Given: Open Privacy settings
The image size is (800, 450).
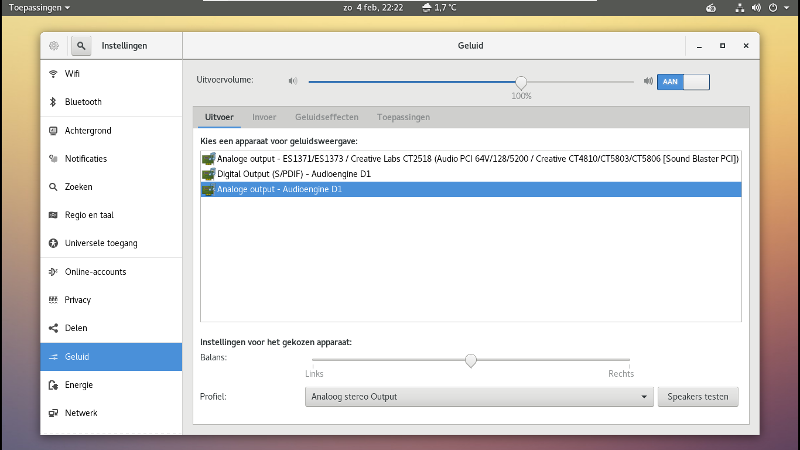Looking at the screenshot, I should tap(111, 300).
